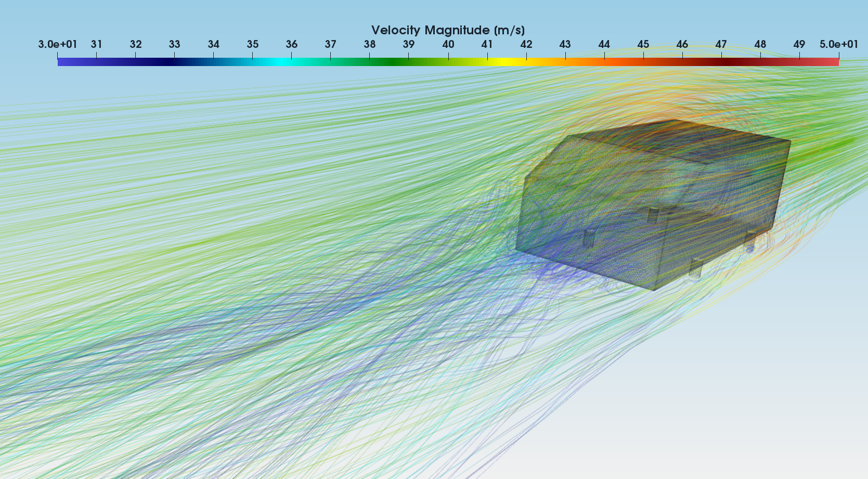
Task: Click the 38 tick label on legend
Action: pos(370,45)
